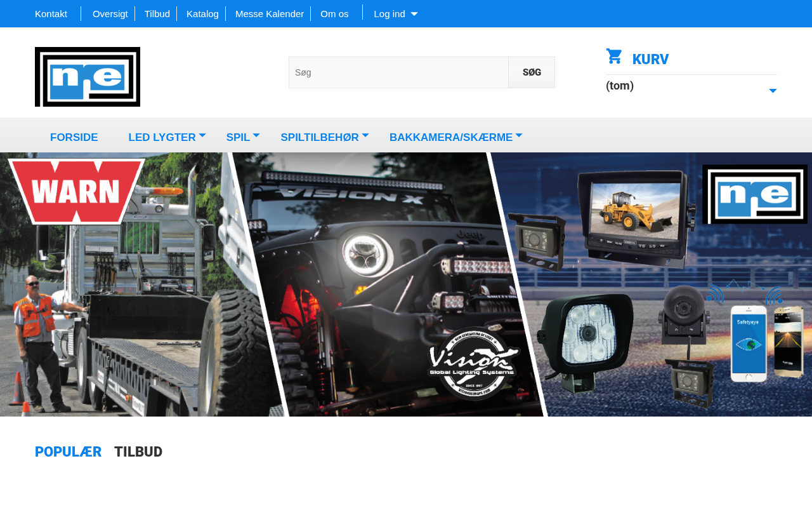
Task: Switch to the TILBUD tab
Action: click(138, 451)
